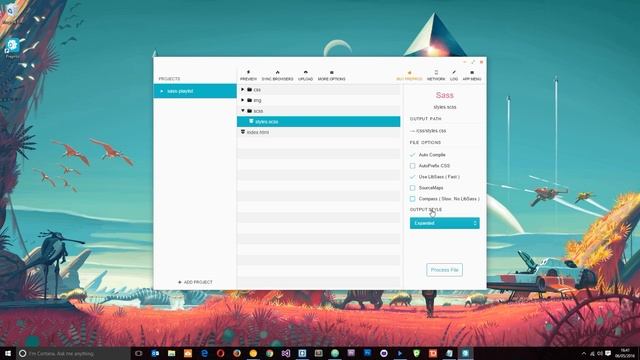Viewport: 640px width, 360px height.
Task: Click the Cortana search box
Action: tap(73, 353)
